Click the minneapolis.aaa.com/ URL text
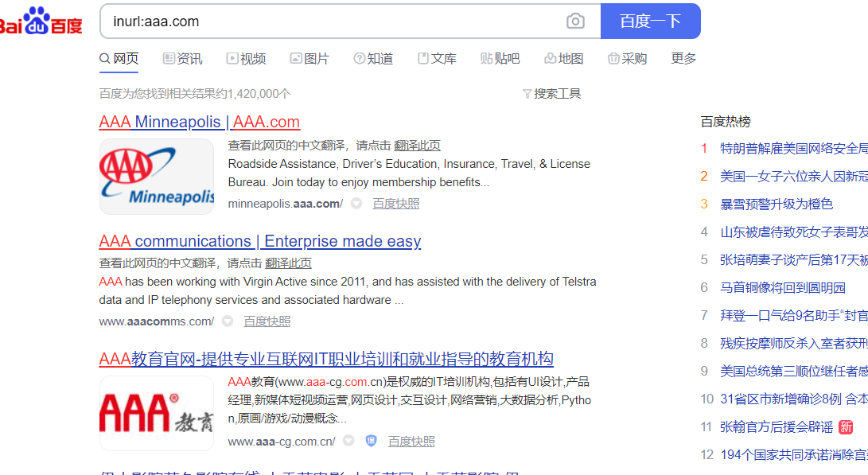The image size is (868, 475). point(286,204)
